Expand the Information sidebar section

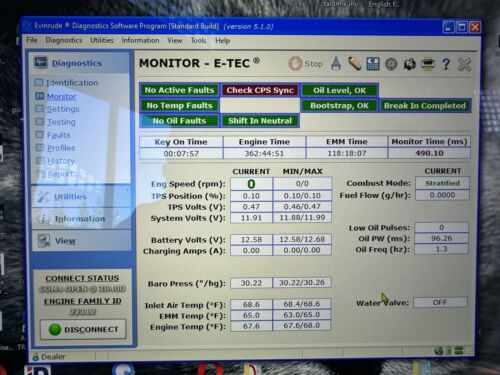point(81,219)
